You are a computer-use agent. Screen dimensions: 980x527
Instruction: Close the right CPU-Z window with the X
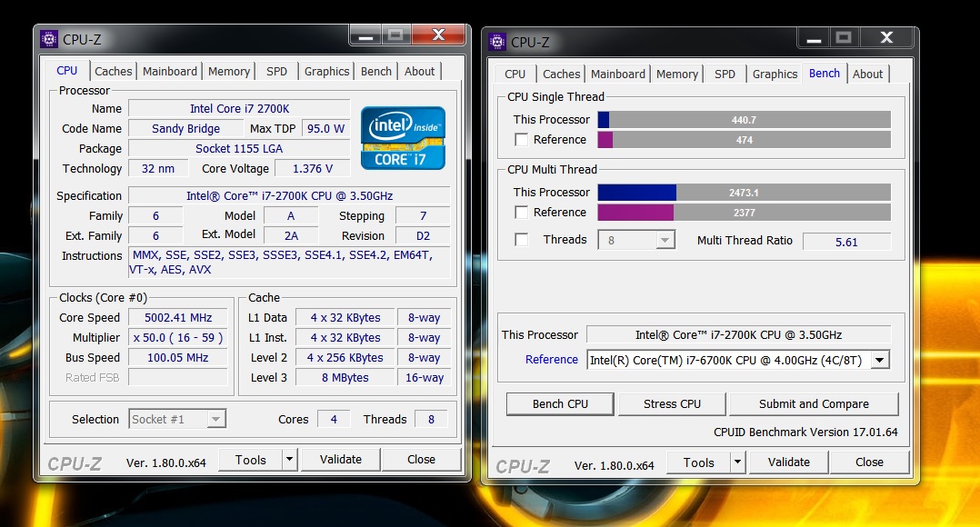click(886, 38)
